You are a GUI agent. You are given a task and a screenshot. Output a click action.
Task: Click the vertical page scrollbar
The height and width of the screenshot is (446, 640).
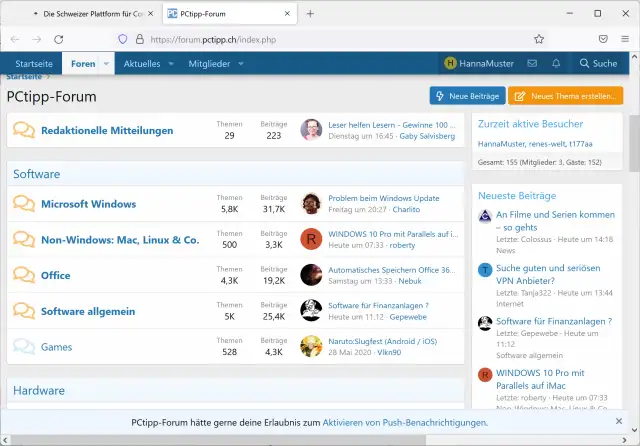pyautogui.click(x=634, y=250)
